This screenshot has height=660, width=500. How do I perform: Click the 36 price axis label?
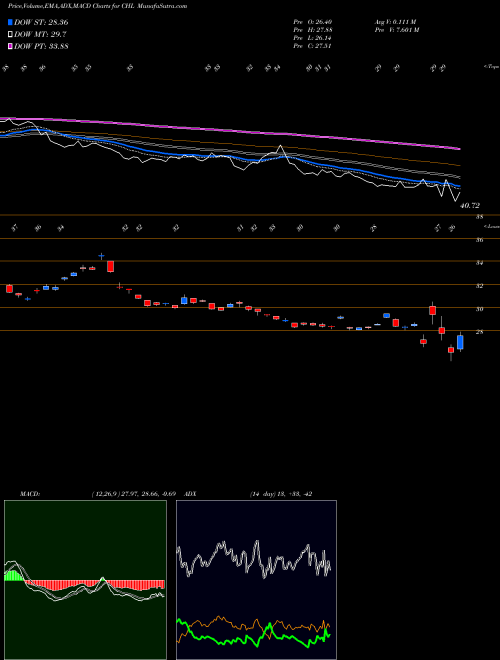click(479, 240)
